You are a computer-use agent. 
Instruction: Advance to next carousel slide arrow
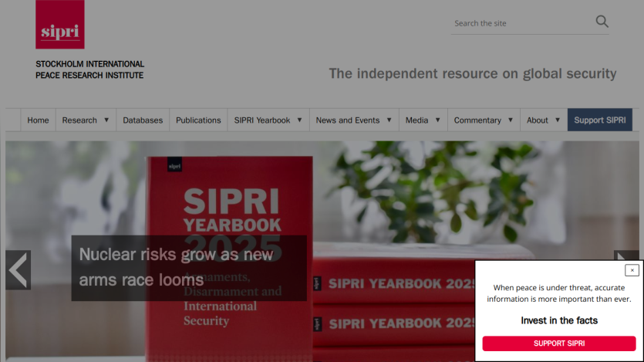point(626,255)
